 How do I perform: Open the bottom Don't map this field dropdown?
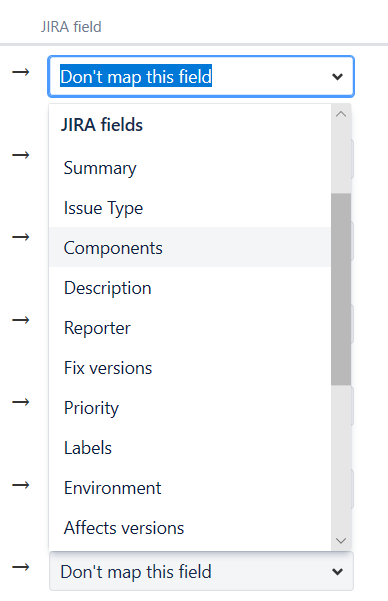201,571
